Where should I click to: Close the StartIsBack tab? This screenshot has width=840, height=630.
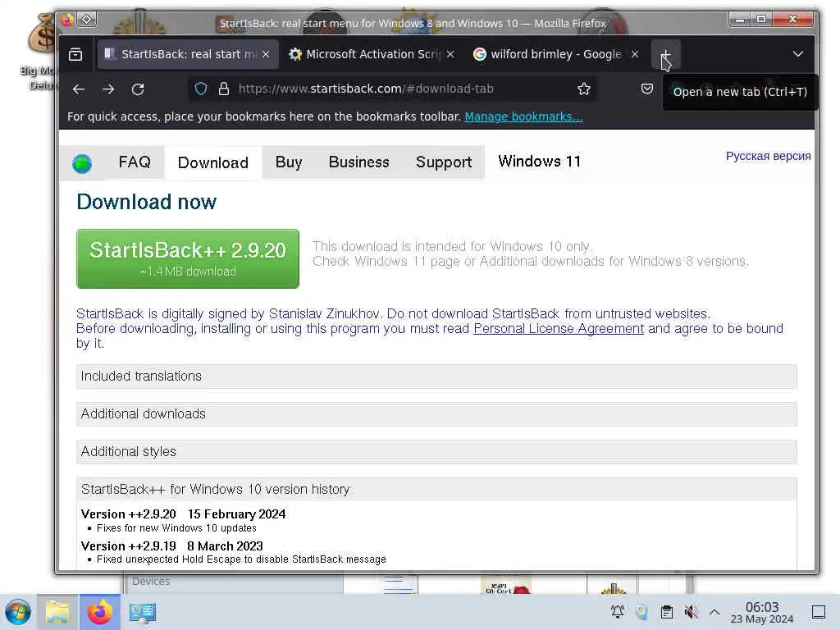click(x=266, y=54)
